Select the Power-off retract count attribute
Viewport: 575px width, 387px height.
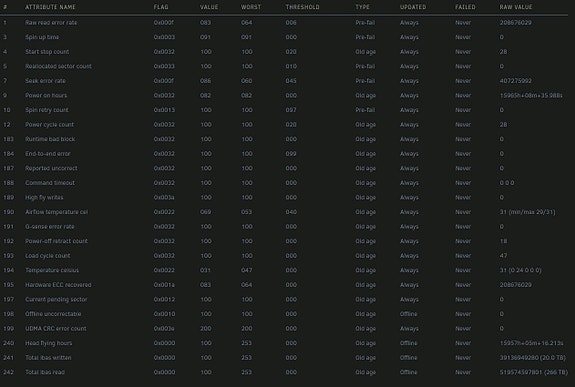56,241
